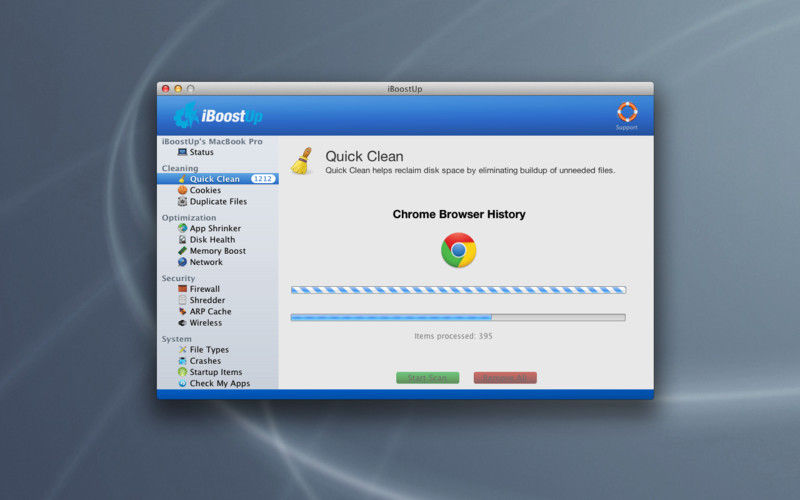Click the green Start Scan button
800x500 pixels.
[428, 378]
